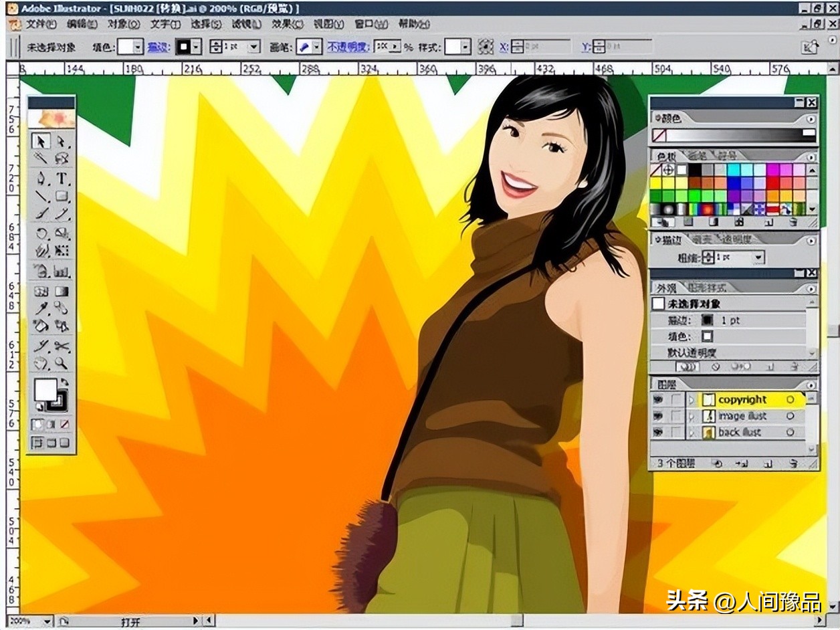840x630 pixels.
Task: Toggle visibility of back illust layer
Action: coord(657,433)
